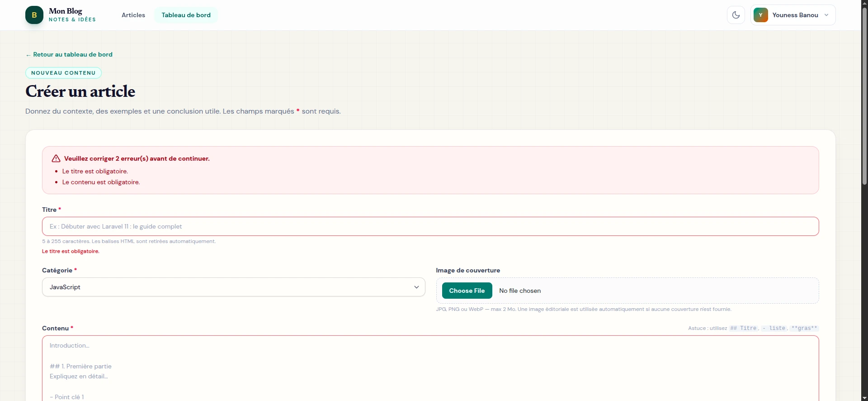Click the '**gras**' hint code
The image size is (868, 401).
(x=804, y=328)
